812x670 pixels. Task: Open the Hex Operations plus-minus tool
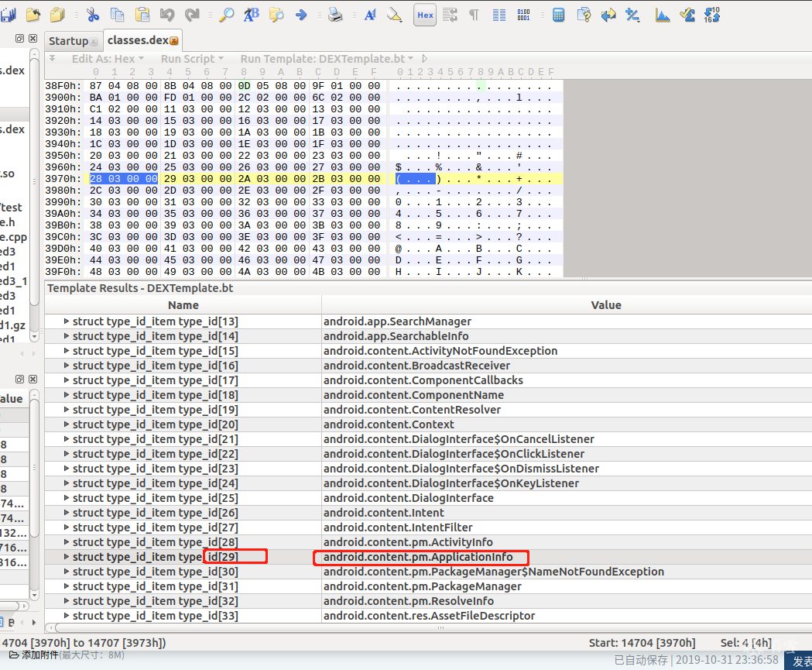pyautogui.click(x=632, y=15)
